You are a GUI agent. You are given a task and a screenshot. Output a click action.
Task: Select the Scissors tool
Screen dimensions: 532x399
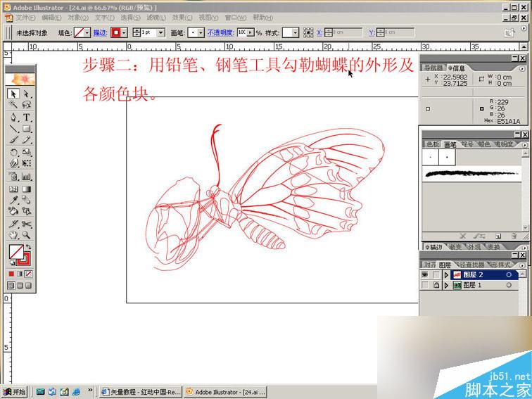click(x=27, y=224)
